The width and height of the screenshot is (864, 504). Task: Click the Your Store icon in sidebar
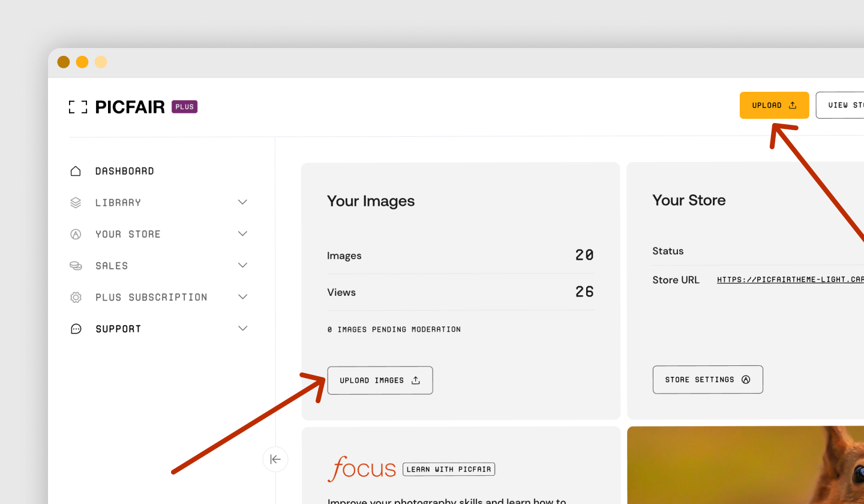click(x=75, y=234)
